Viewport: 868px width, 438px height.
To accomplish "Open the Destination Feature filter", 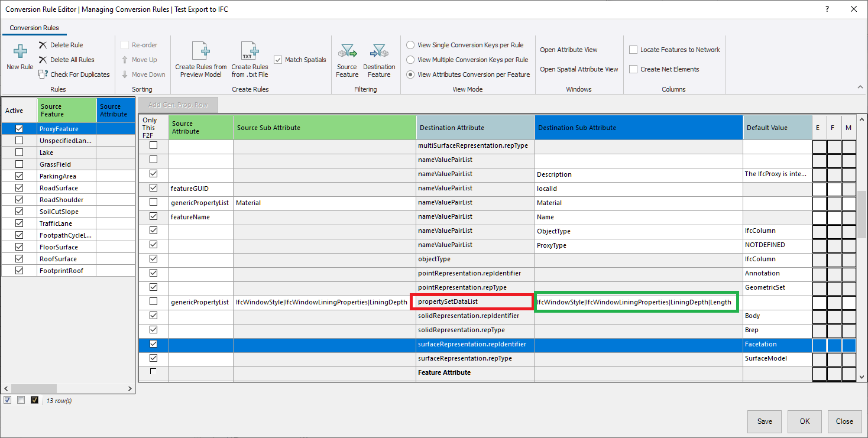I will click(x=379, y=52).
